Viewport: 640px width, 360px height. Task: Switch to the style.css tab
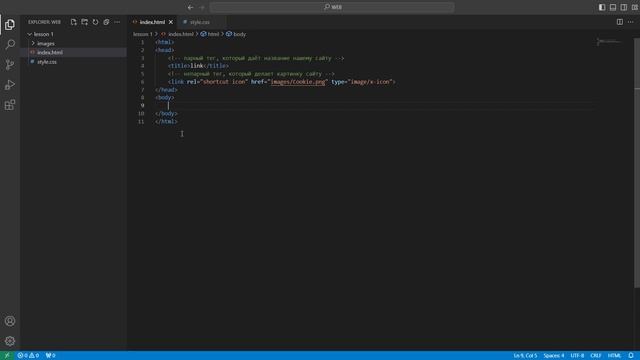pyautogui.click(x=200, y=22)
